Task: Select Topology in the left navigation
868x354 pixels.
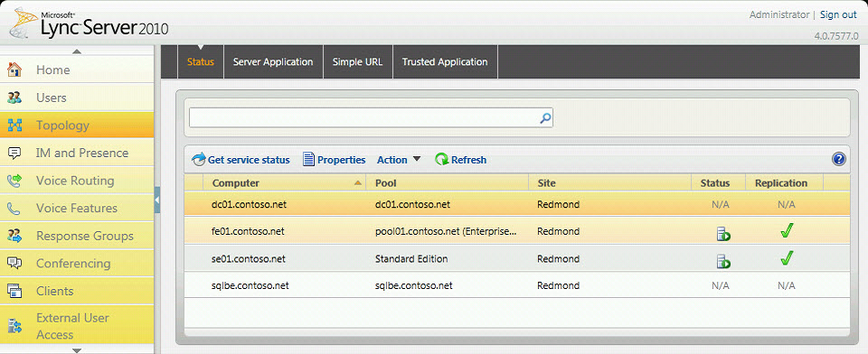Action: tap(77, 125)
